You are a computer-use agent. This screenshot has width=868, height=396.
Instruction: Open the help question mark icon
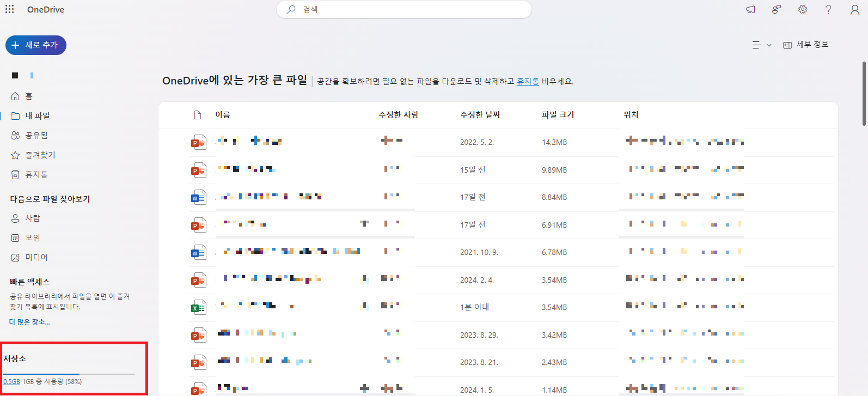pyautogui.click(x=828, y=9)
